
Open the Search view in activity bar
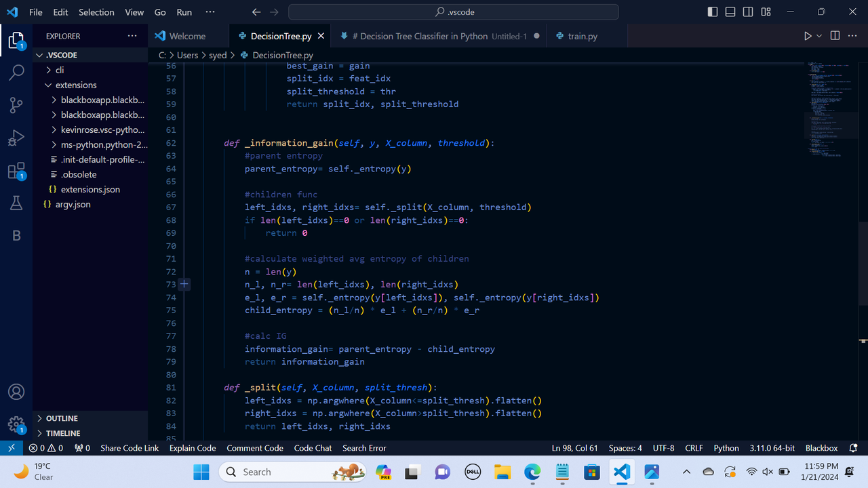[16, 73]
